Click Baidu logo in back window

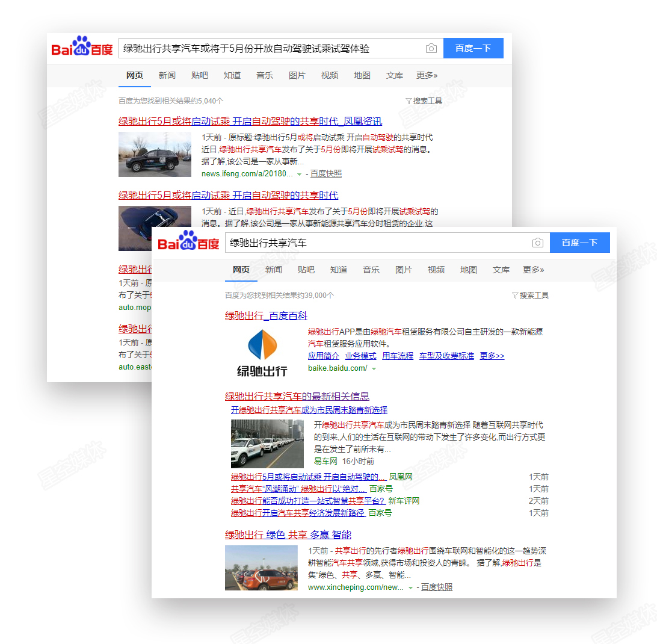click(x=82, y=46)
